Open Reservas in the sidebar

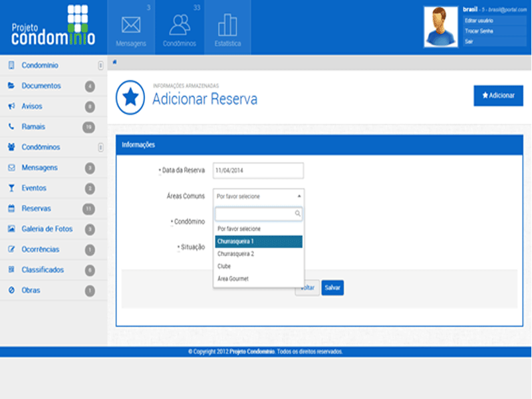click(x=37, y=208)
